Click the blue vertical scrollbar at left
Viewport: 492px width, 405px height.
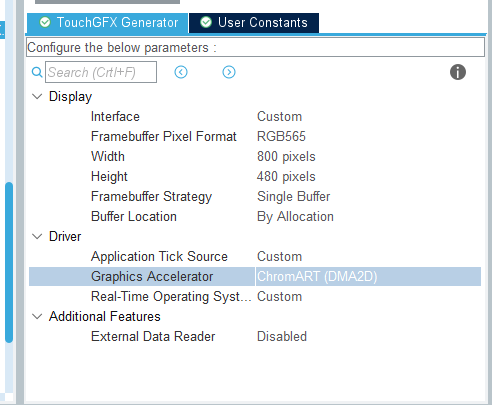9,262
